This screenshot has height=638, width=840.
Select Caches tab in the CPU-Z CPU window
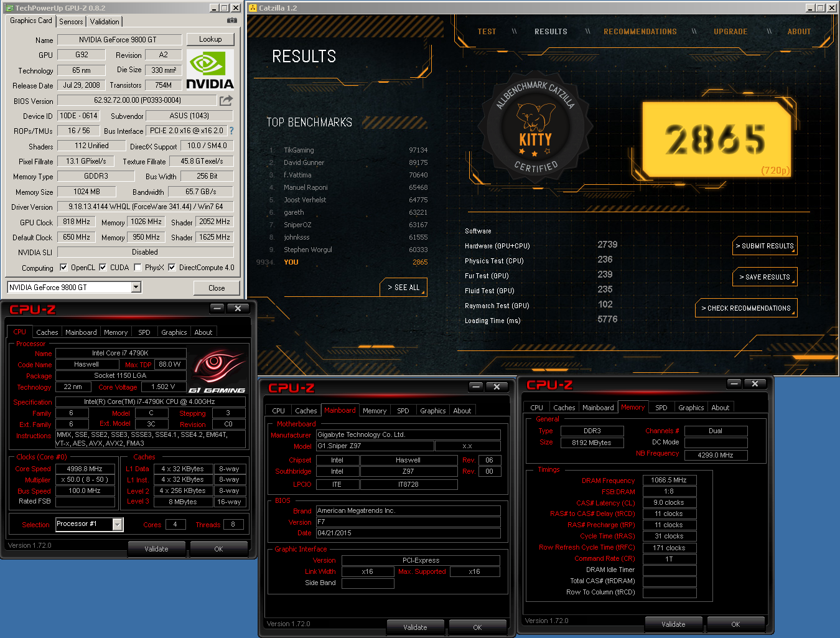tap(47, 332)
